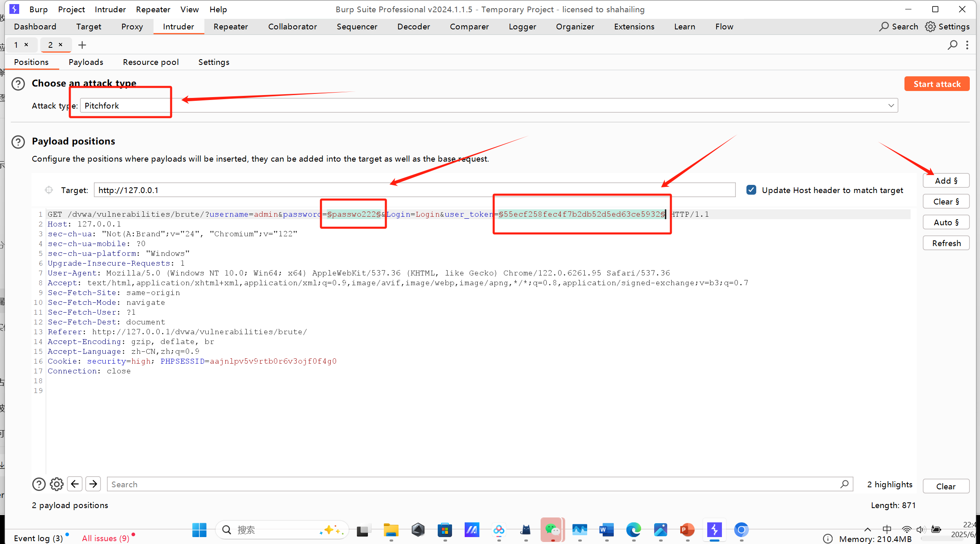Click the magnifier icon in the editor search bar

tap(844, 484)
